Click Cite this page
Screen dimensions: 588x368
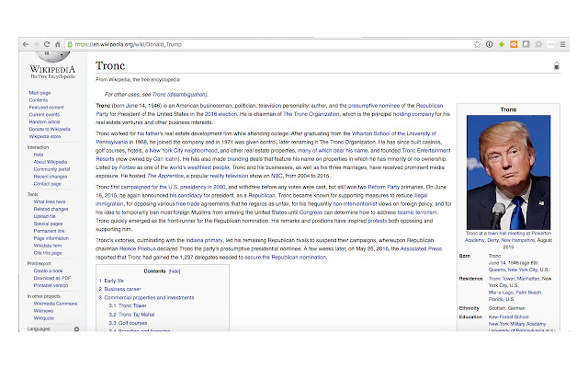(48, 253)
